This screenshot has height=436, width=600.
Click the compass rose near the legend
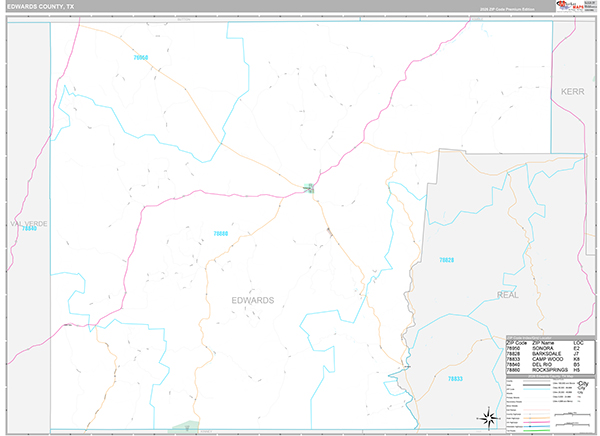click(489, 418)
